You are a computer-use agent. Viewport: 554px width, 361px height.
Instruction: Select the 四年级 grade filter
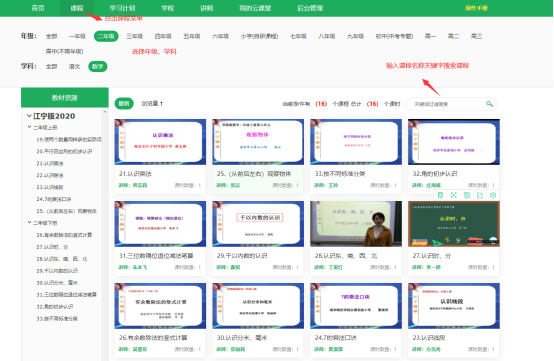pyautogui.click(x=163, y=36)
